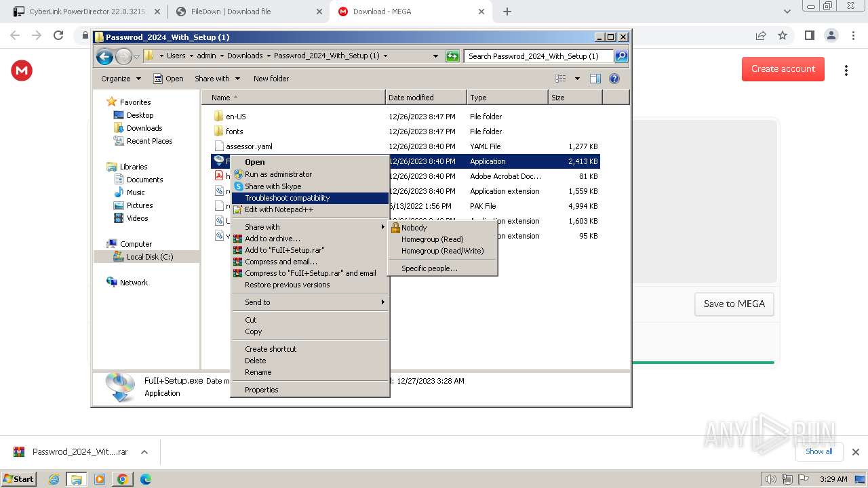
Task: Choose Troubleshoot compatibility
Action: [310, 198]
